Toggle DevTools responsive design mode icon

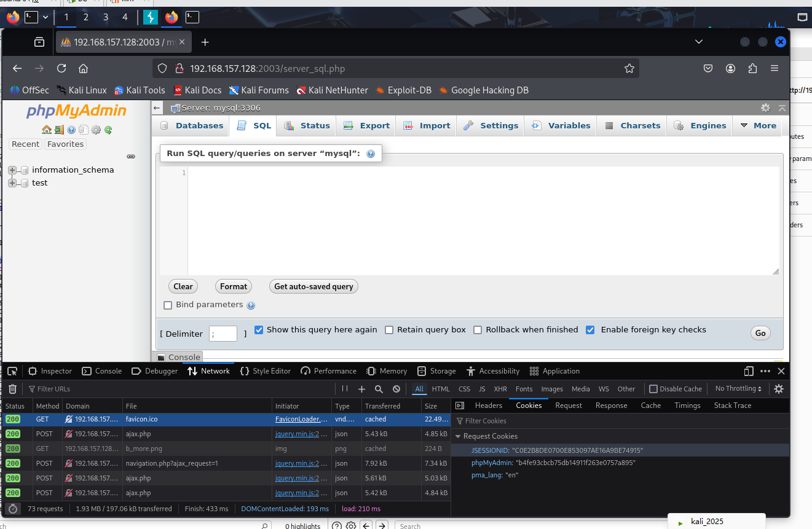(749, 371)
